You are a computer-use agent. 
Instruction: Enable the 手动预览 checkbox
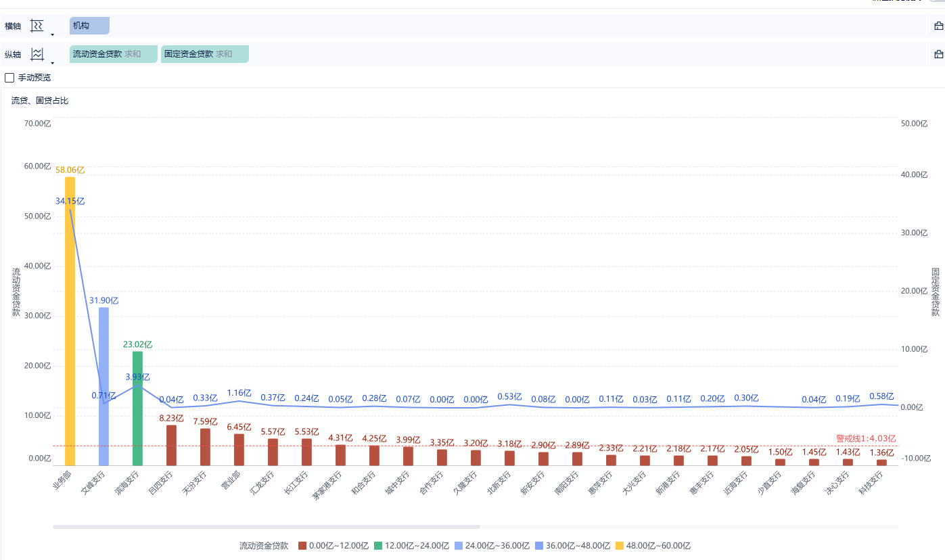(x=9, y=78)
